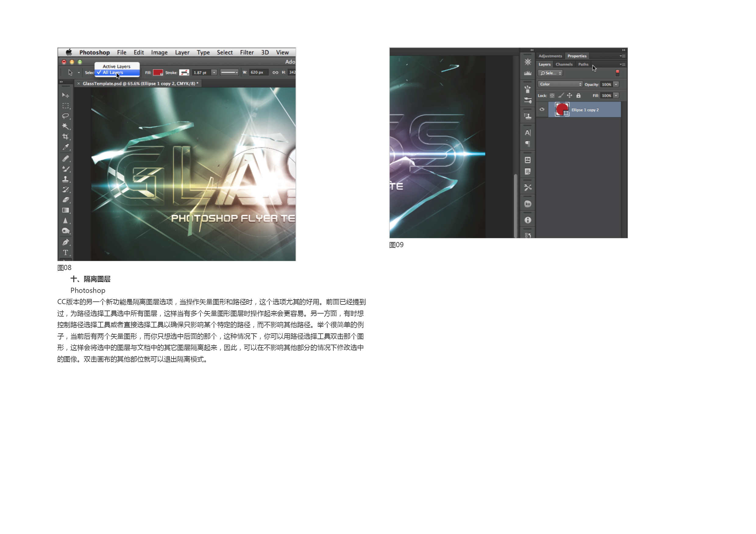Open the Layers panel flyout menu
The image size is (756, 534).
(622, 65)
